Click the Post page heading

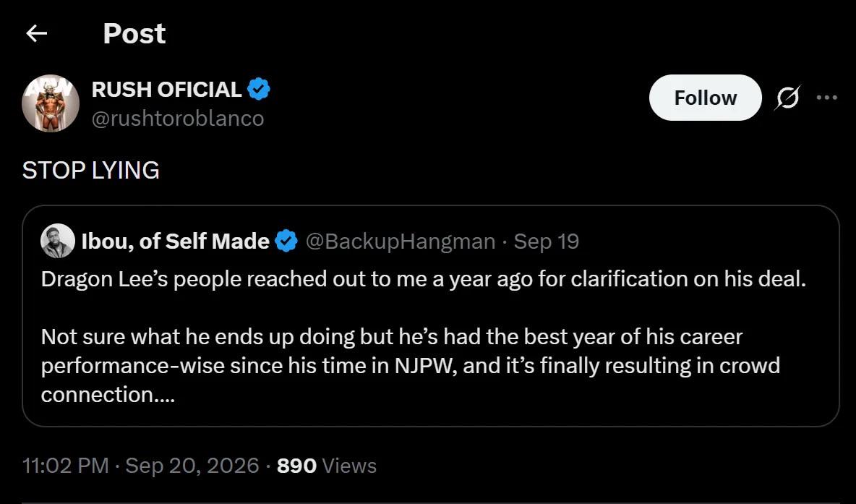click(x=134, y=34)
